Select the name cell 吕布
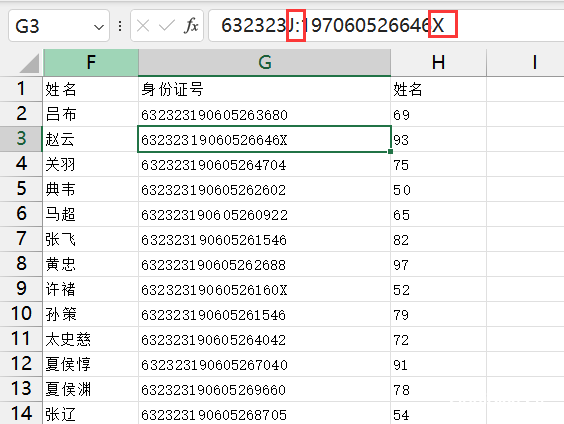The width and height of the screenshot is (564, 424). 91,114
